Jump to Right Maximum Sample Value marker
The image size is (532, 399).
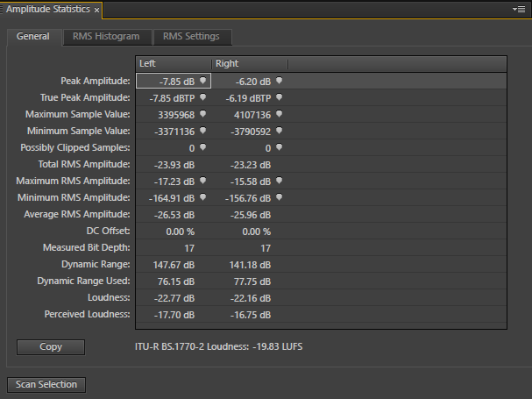pyautogui.click(x=280, y=114)
